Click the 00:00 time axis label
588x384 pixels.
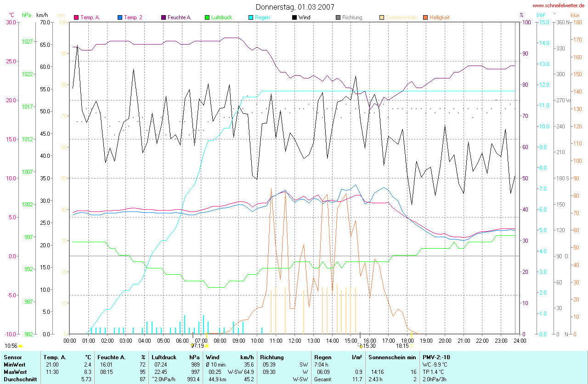tap(70, 340)
